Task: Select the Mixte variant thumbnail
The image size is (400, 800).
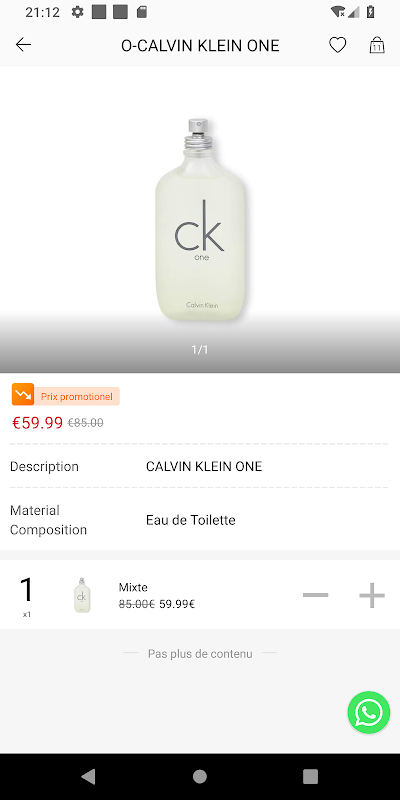Action: pyautogui.click(x=82, y=595)
